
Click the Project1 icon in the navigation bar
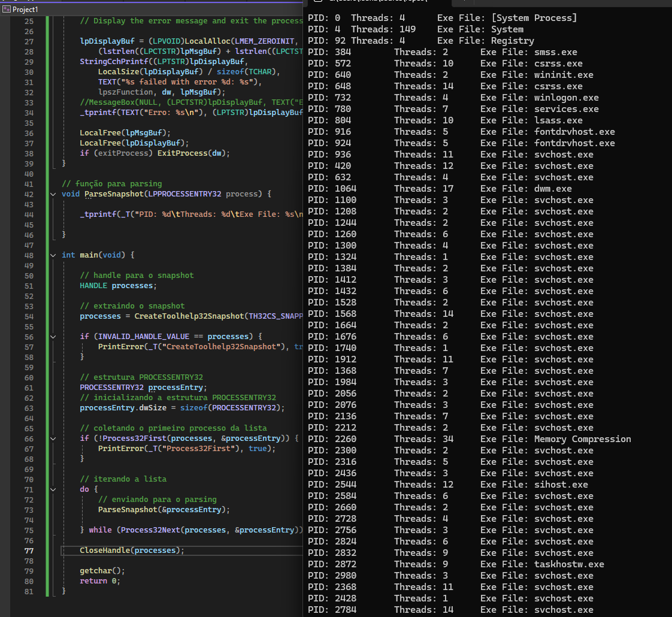click(6, 10)
